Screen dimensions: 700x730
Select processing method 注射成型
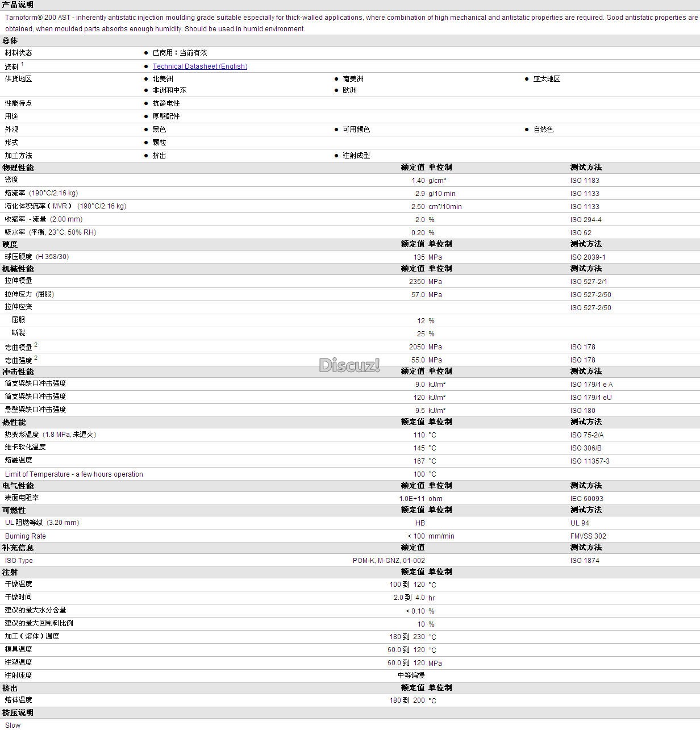(356, 156)
